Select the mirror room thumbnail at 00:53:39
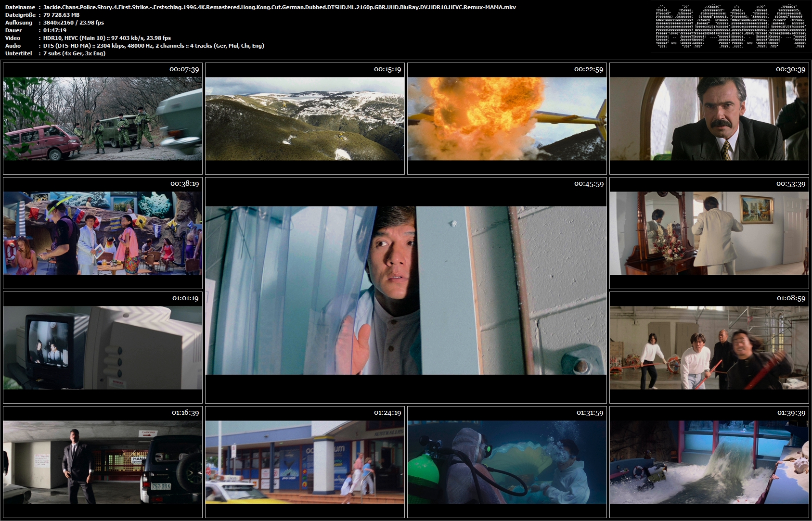Screen dimensions: 812x521 tap(709, 233)
